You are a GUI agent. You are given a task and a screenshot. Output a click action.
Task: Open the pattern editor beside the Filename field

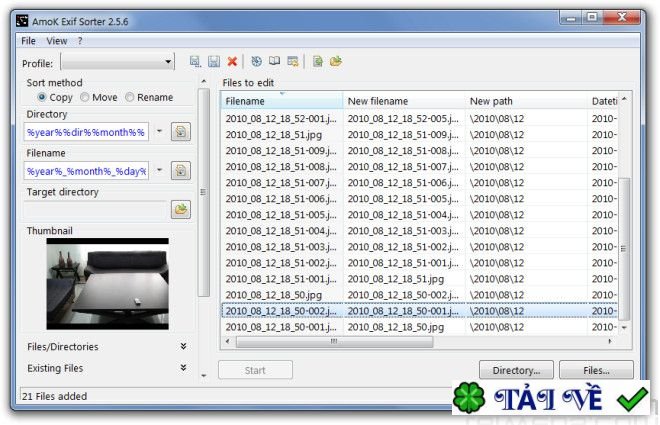pyautogui.click(x=181, y=170)
